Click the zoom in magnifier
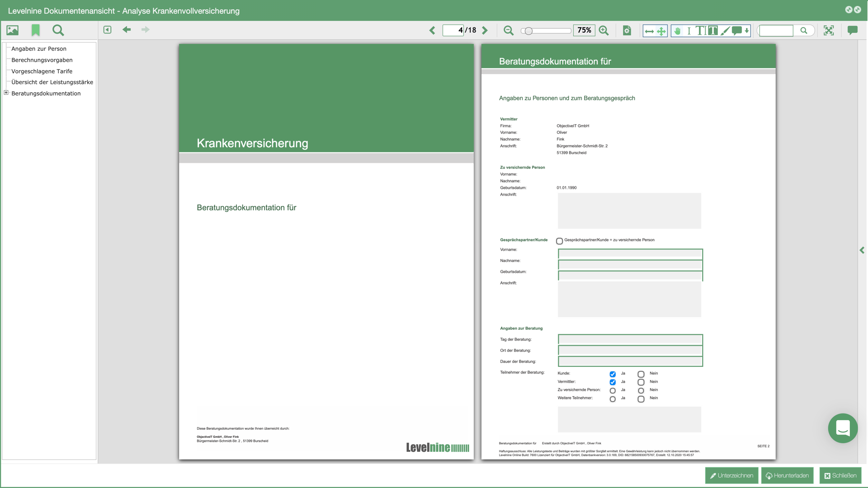The image size is (868, 488). pyautogui.click(x=604, y=30)
